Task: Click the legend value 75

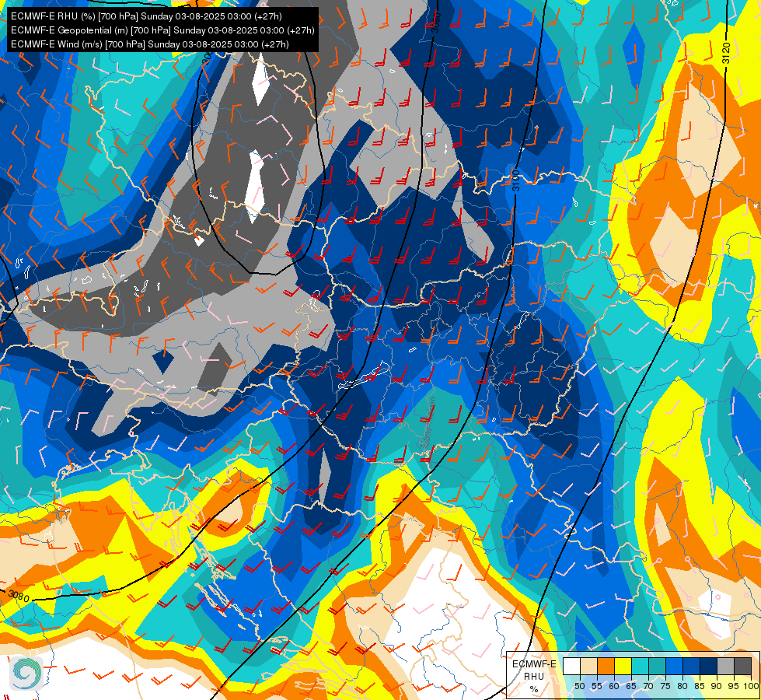Action: [665, 686]
